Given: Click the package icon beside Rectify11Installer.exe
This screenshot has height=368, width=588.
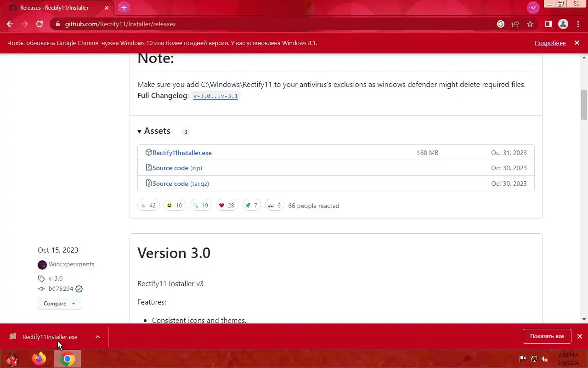Looking at the screenshot, I should click(148, 152).
